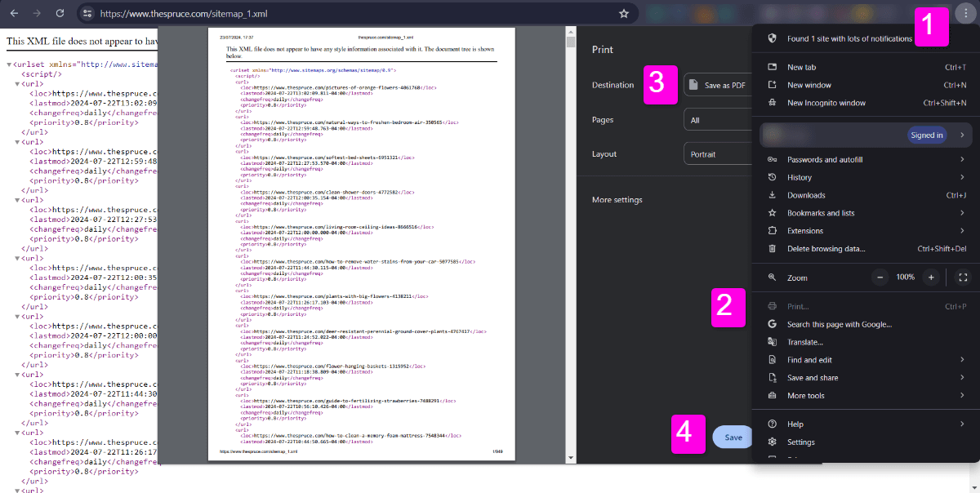Viewport: 980px width, 493px height.
Task: Click the Extensions puzzle icon in menu
Action: (772, 231)
